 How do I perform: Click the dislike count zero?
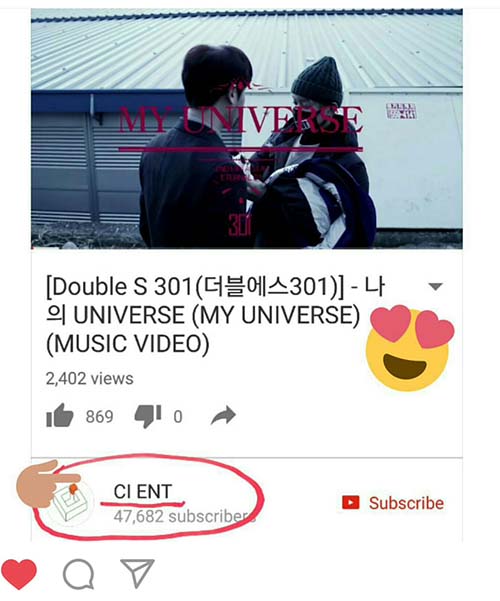click(178, 417)
